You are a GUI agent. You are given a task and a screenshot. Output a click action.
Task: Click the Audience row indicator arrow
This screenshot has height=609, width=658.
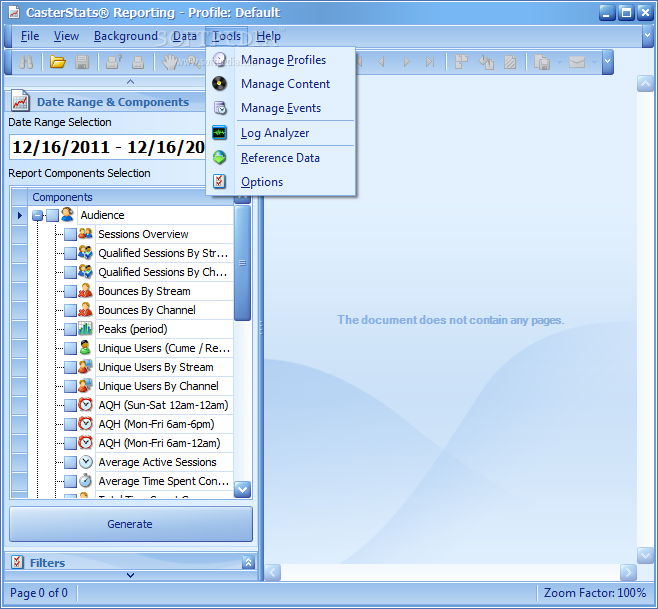click(20, 215)
